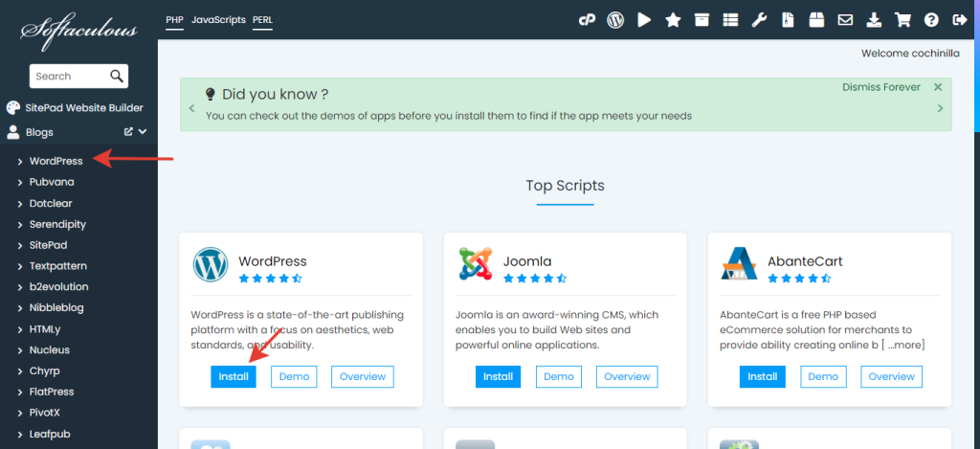Select FlatPress in the sidebar
This screenshot has height=449, width=980.
pos(52,393)
